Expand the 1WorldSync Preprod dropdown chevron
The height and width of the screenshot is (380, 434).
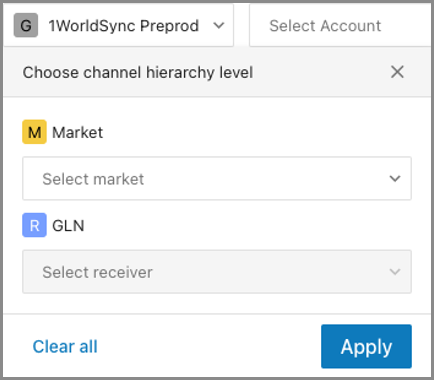click(x=219, y=25)
